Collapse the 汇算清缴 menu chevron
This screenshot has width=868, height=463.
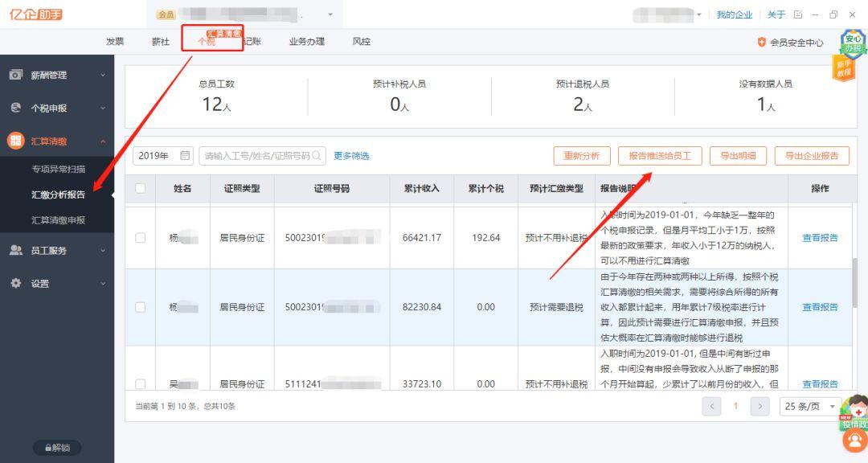click(x=103, y=141)
